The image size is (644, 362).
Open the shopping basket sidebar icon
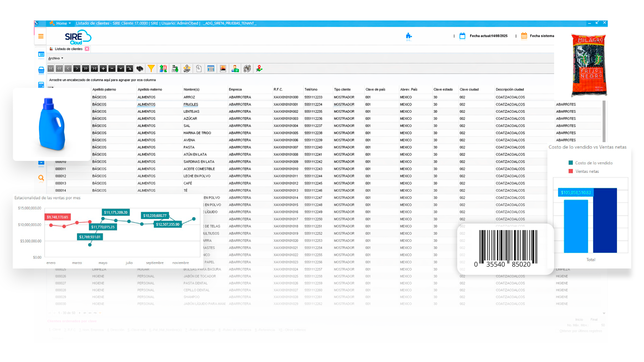(x=41, y=70)
